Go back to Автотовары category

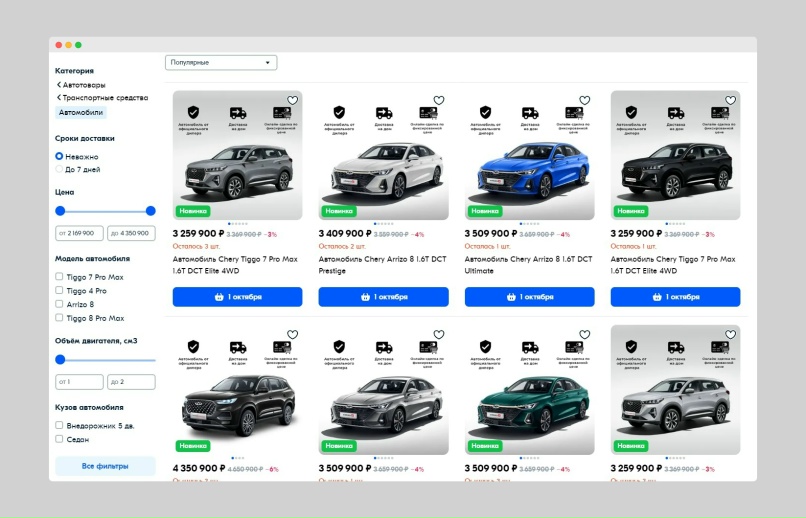[x=81, y=85]
